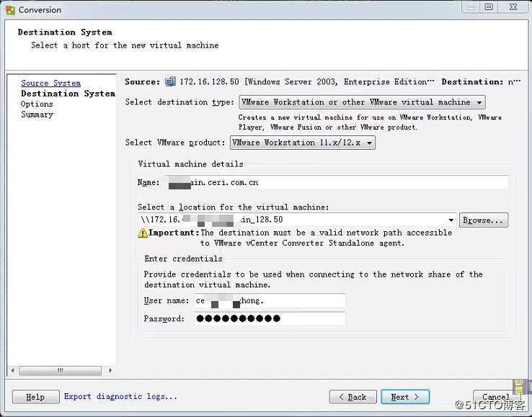Click the sidebar horizontal scrollbar thumb
The image size is (532, 417).
coord(61,370)
